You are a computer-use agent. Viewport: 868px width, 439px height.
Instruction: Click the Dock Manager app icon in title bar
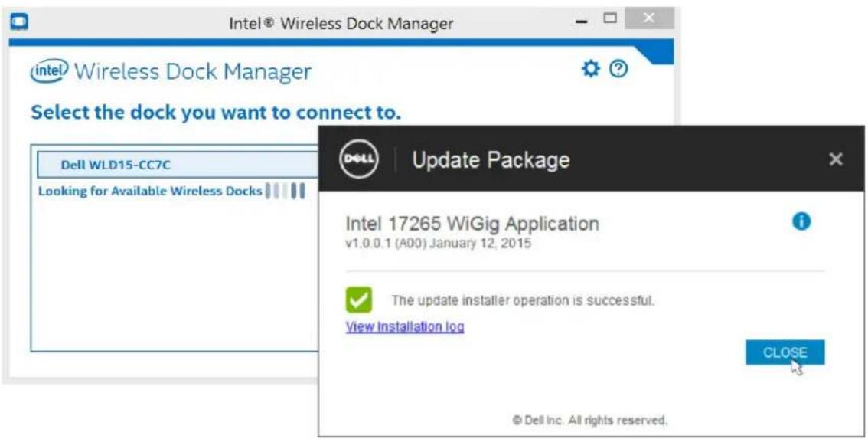20,22
